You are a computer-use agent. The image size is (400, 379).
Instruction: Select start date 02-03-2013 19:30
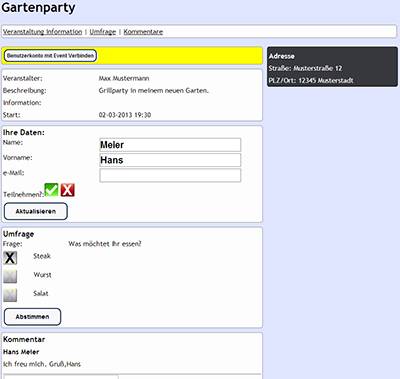click(125, 115)
